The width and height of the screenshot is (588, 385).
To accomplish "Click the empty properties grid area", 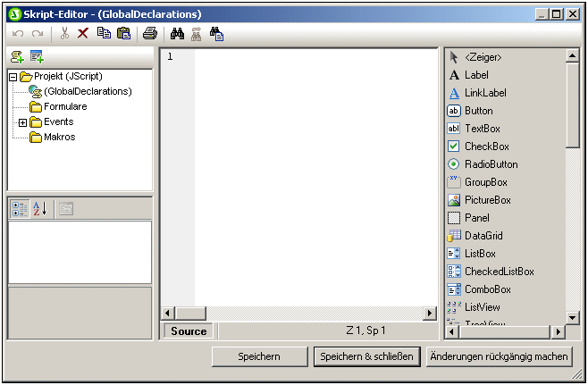I will point(80,252).
